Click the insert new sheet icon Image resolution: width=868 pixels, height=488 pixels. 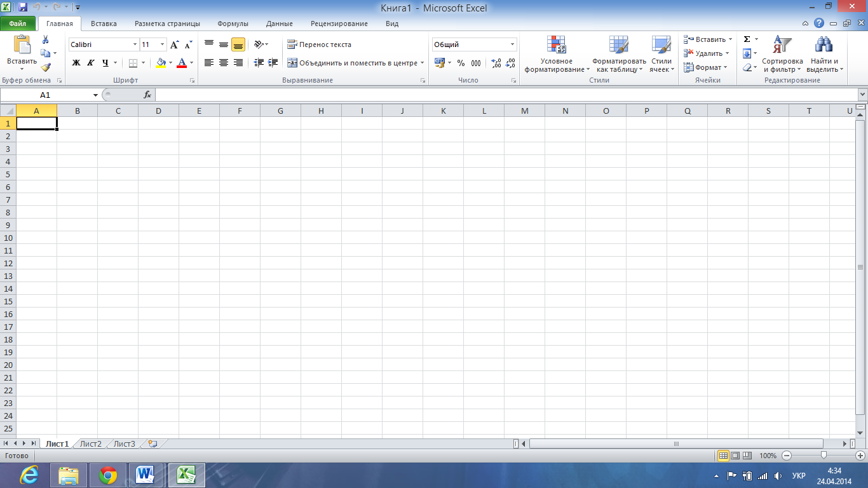tap(153, 444)
